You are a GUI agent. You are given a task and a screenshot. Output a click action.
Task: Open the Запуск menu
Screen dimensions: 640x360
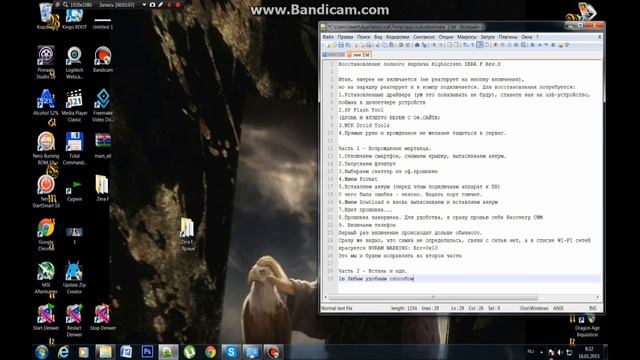point(487,37)
